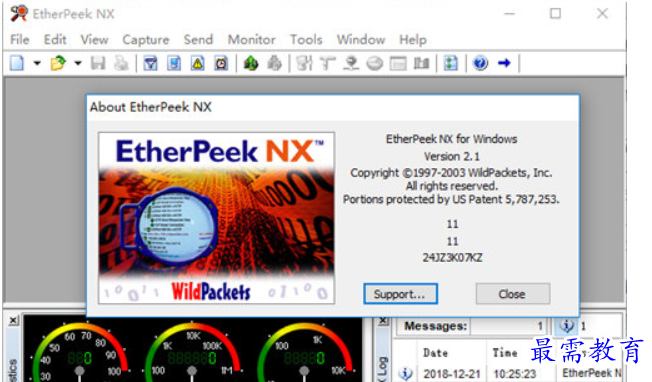Screen dimensions: 652x382
Task: Maximize the EtherPeek NX window
Action: coord(556,13)
